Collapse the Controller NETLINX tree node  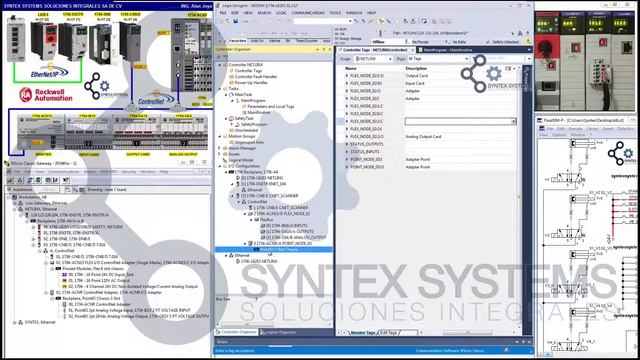220,65
